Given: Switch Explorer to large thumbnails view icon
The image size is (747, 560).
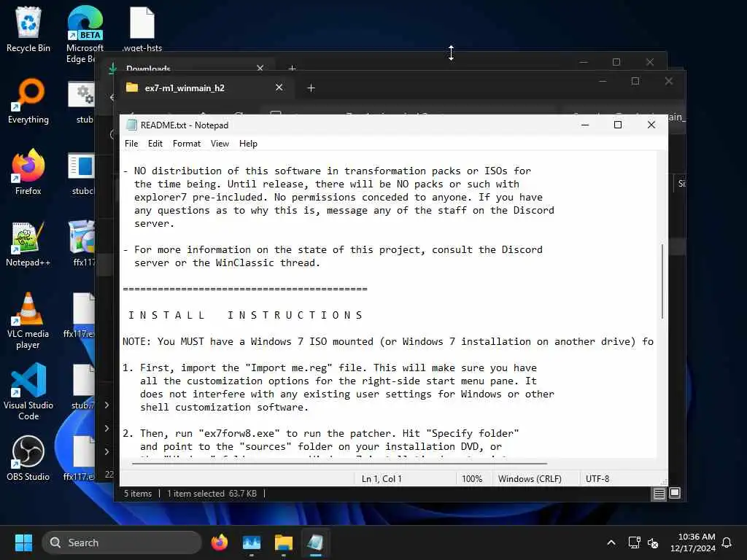Looking at the screenshot, I should coord(675,494).
